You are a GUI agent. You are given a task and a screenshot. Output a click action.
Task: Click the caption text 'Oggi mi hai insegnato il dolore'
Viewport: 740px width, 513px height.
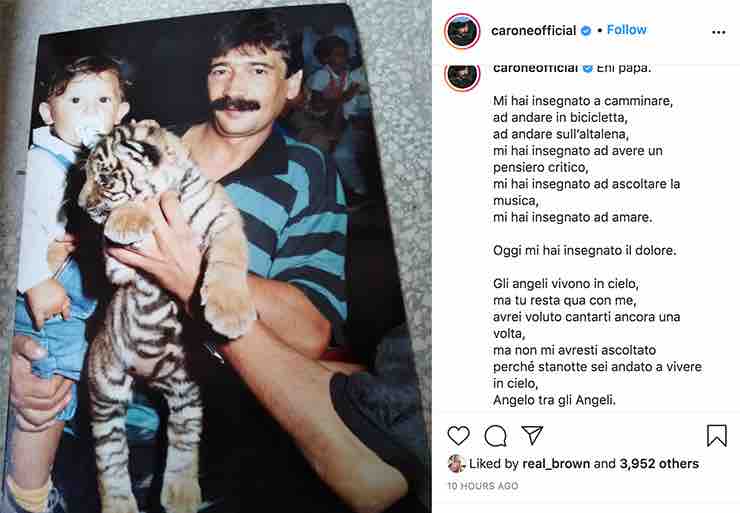pyautogui.click(x=584, y=250)
